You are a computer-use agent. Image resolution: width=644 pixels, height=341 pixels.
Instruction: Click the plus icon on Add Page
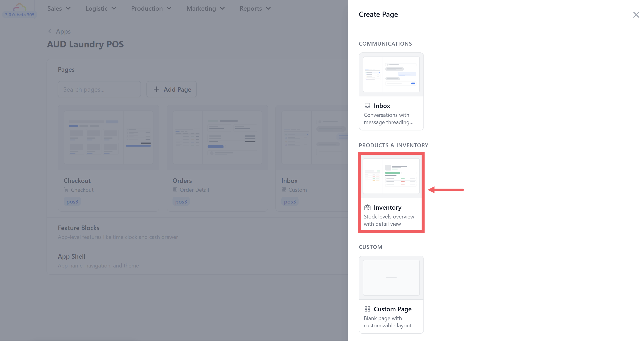tap(156, 89)
